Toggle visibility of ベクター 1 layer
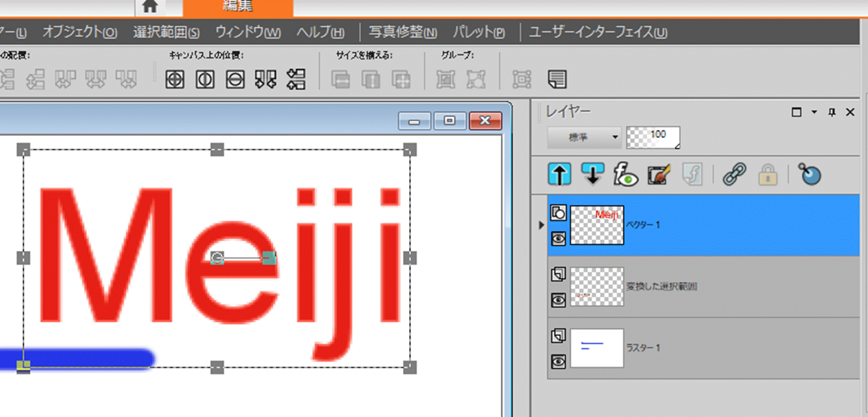The height and width of the screenshot is (417, 868). [x=558, y=239]
